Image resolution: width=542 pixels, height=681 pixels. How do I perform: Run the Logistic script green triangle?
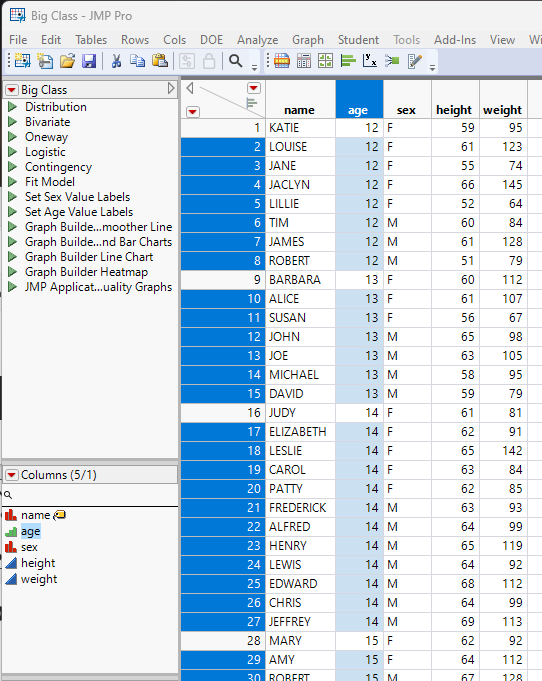pos(13,152)
